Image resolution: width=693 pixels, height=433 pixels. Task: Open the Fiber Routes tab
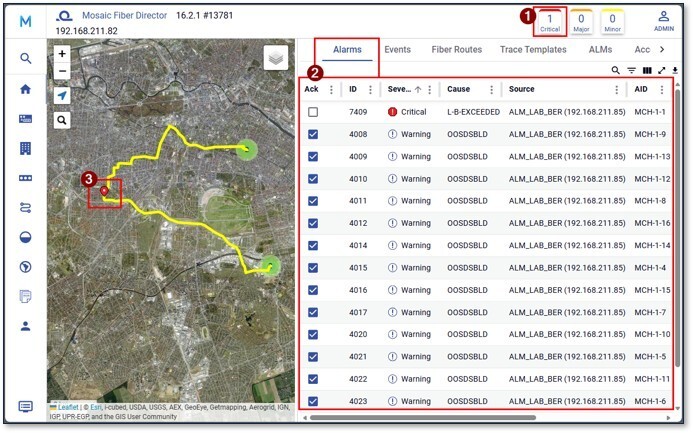(457, 49)
